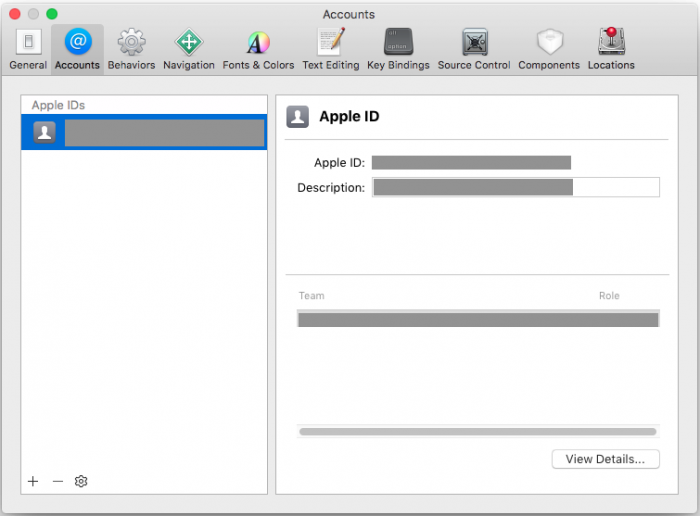Image resolution: width=700 pixels, height=516 pixels.
Task: Select the Apple ID row in sidebar
Action: [144, 132]
